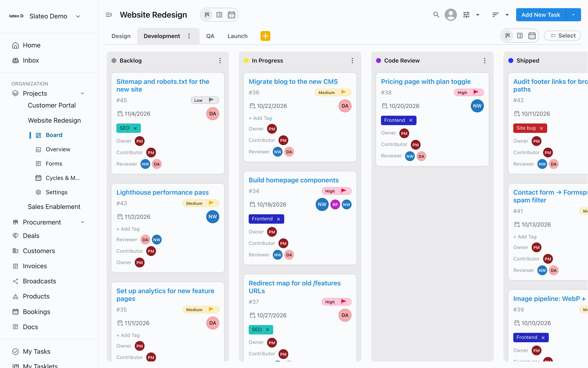Switch to the Design tab

pos(121,36)
